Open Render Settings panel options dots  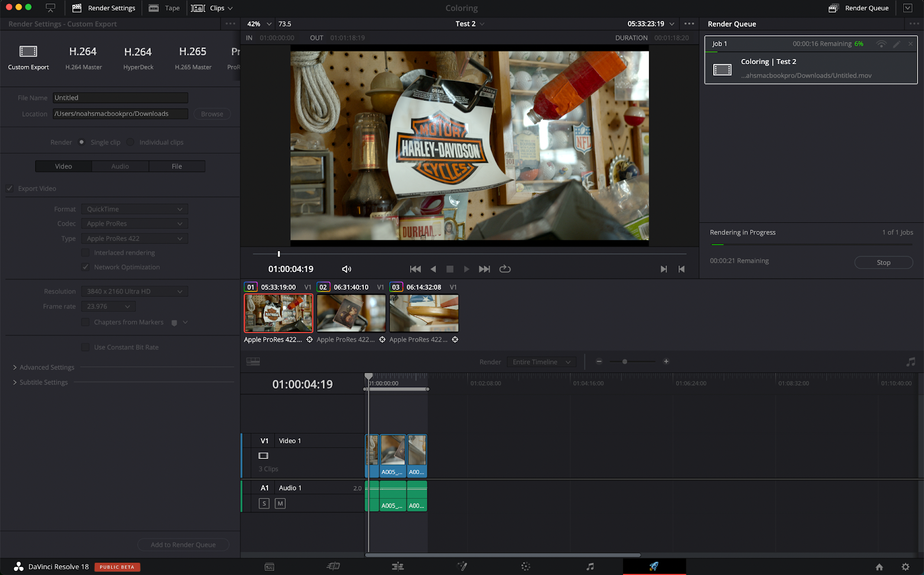(x=230, y=24)
